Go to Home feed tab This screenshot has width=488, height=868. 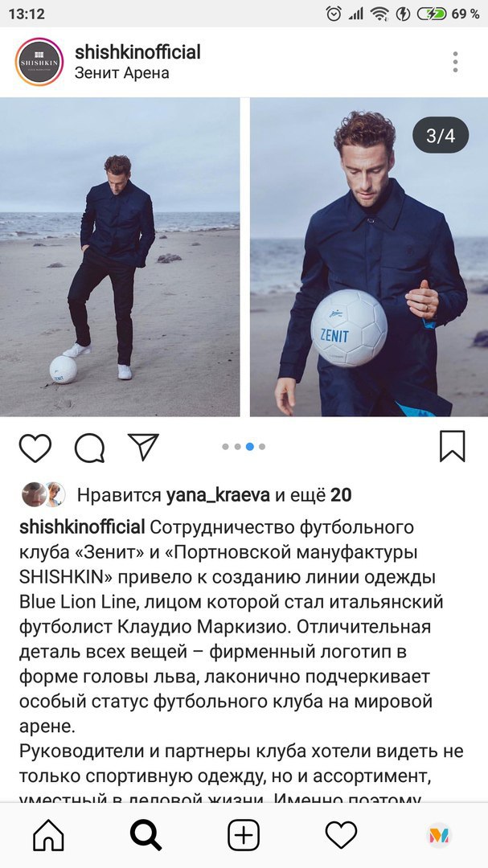coord(49,835)
